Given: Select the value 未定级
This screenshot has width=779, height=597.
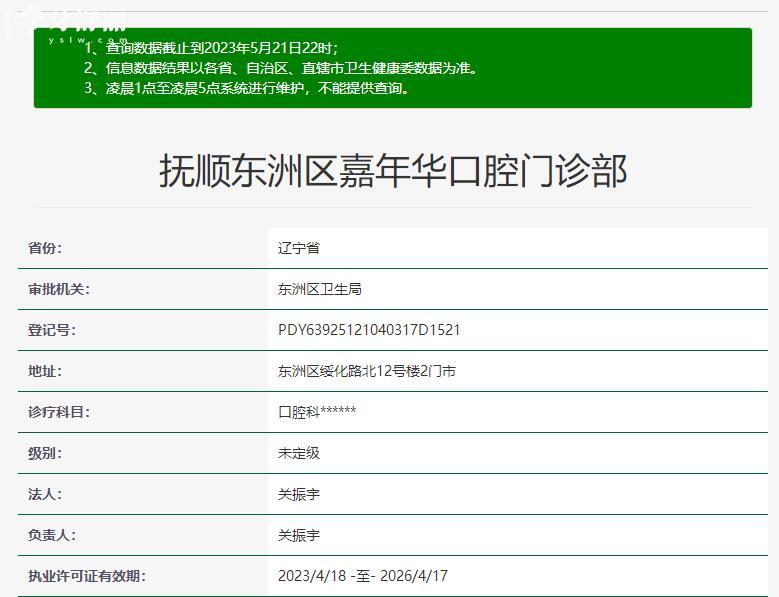Looking at the screenshot, I should (x=299, y=453).
